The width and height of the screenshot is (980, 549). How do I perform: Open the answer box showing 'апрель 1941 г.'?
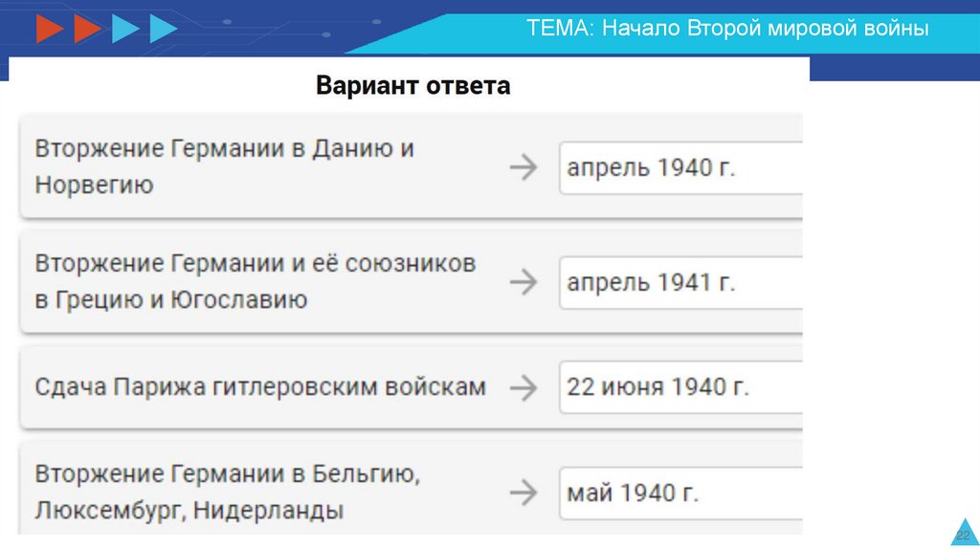pyautogui.click(x=679, y=282)
